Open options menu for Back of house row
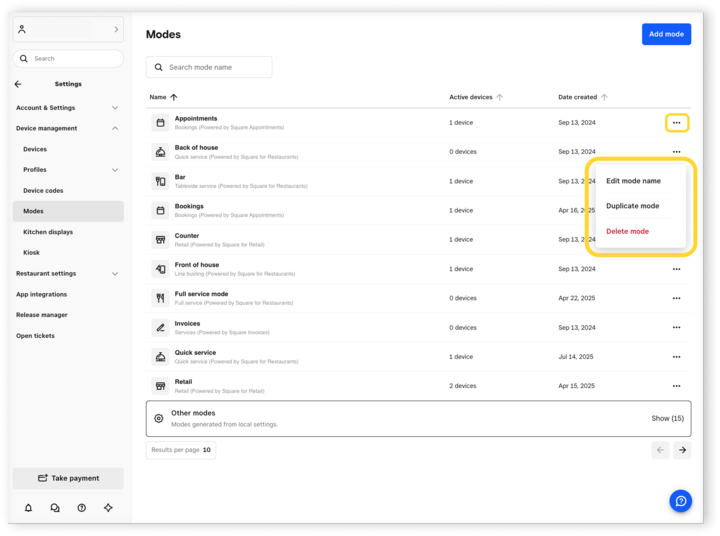The height and width of the screenshot is (536, 720). [676, 152]
